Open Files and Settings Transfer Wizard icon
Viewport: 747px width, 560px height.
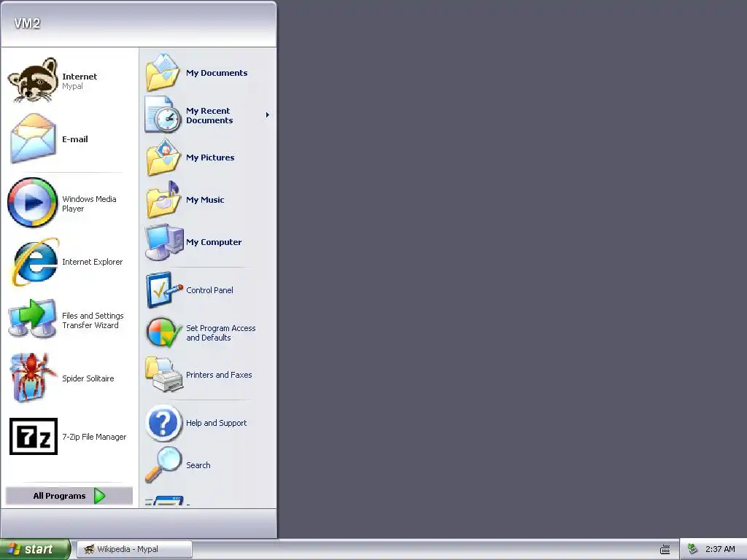(x=32, y=319)
